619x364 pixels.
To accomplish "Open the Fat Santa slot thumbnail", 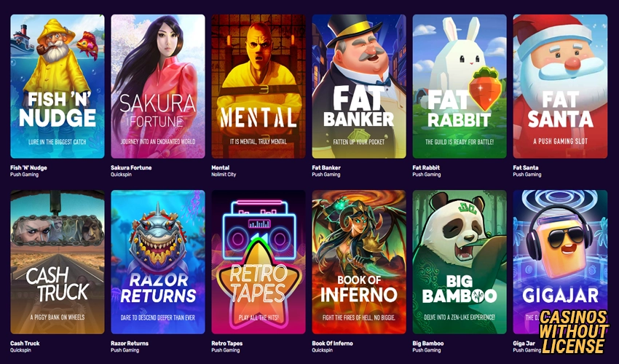I will (560, 87).
